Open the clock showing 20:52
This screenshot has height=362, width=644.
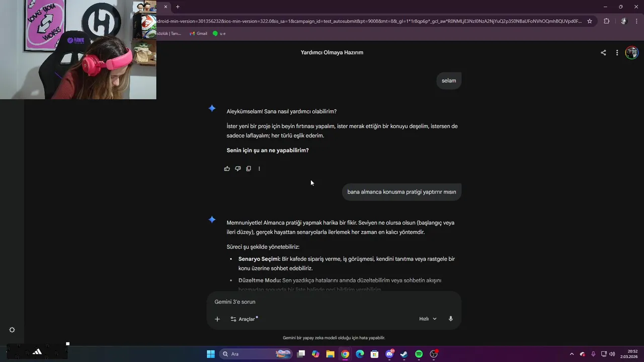point(629,354)
